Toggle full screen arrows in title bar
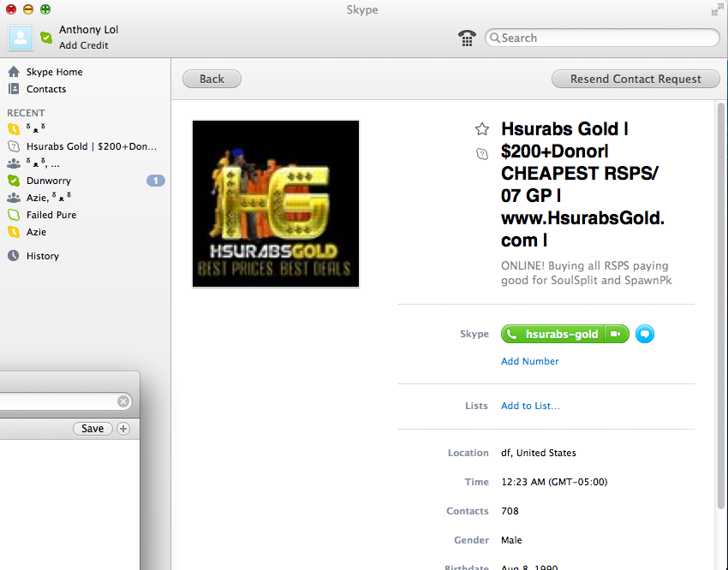The height and width of the screenshot is (570, 728). coord(717,9)
